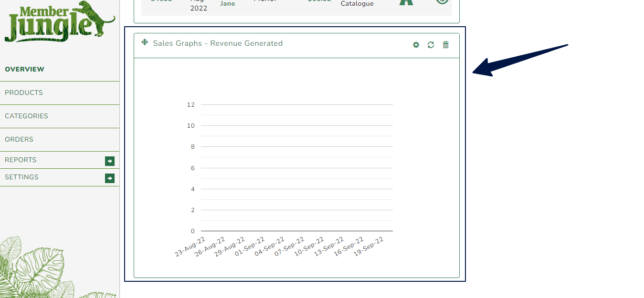
Task: Click the 6 value on the y-axis
Action: point(193,168)
